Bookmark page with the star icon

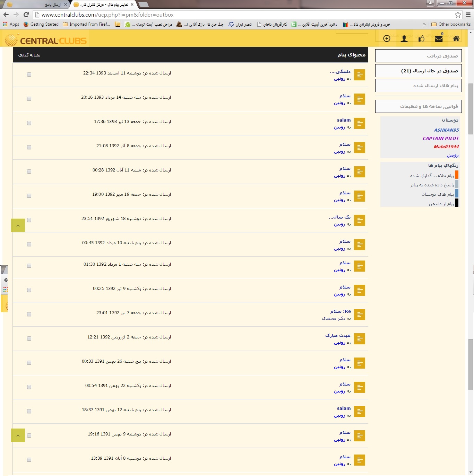(458, 15)
